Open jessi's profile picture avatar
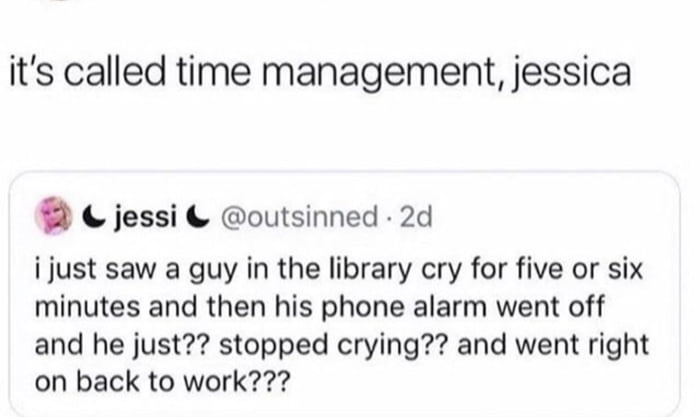This screenshot has height=417, width=700. pyautogui.click(x=54, y=216)
